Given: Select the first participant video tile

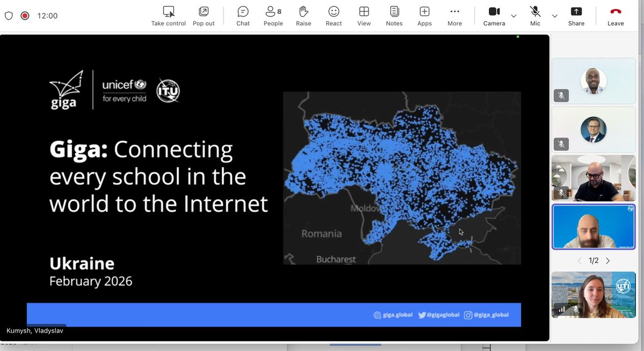Looking at the screenshot, I should click(x=594, y=81).
